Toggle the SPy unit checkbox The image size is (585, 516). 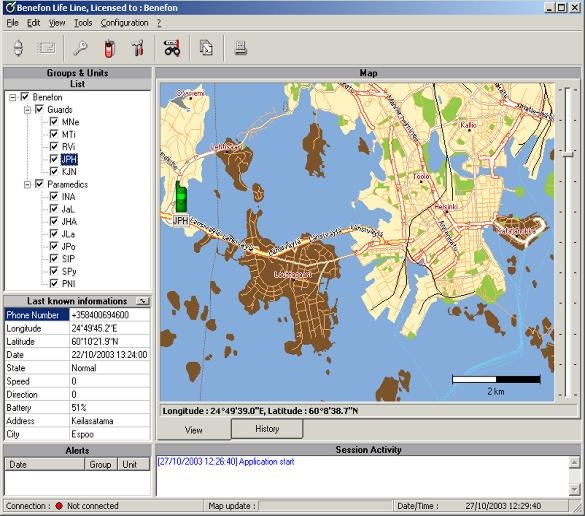54,271
